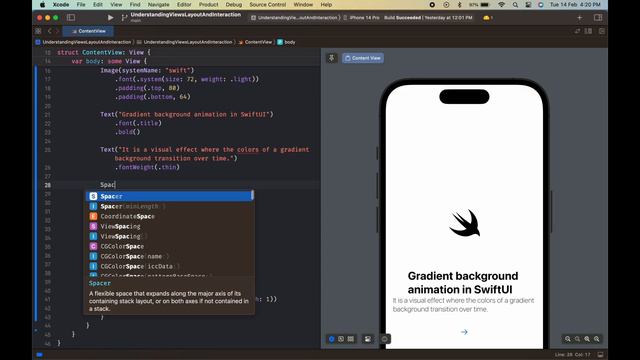Click the Text("Gradient background animation") code line

click(187, 114)
